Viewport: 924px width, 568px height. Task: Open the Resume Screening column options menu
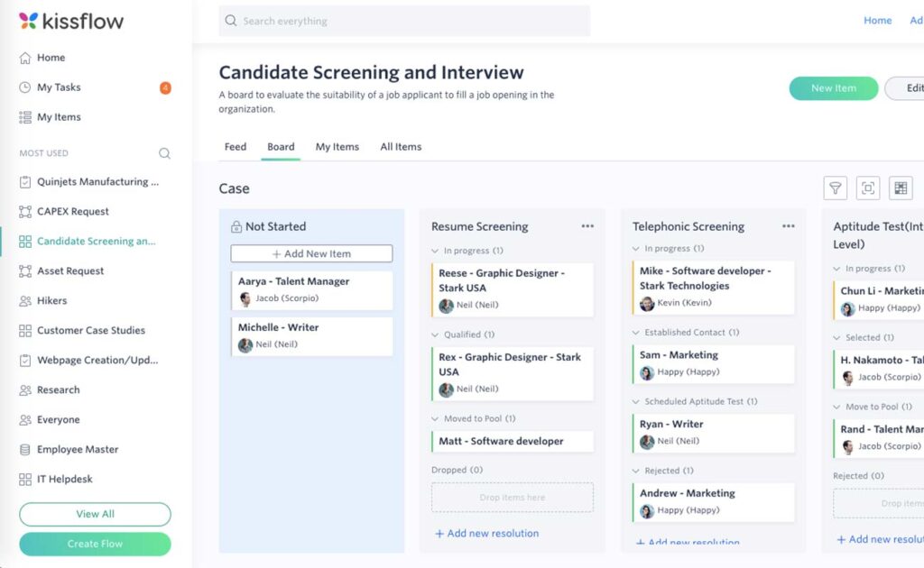point(587,226)
